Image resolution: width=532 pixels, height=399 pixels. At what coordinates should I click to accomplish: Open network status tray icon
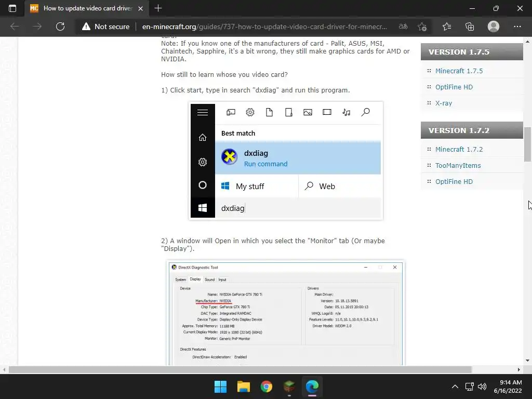tap(470, 387)
